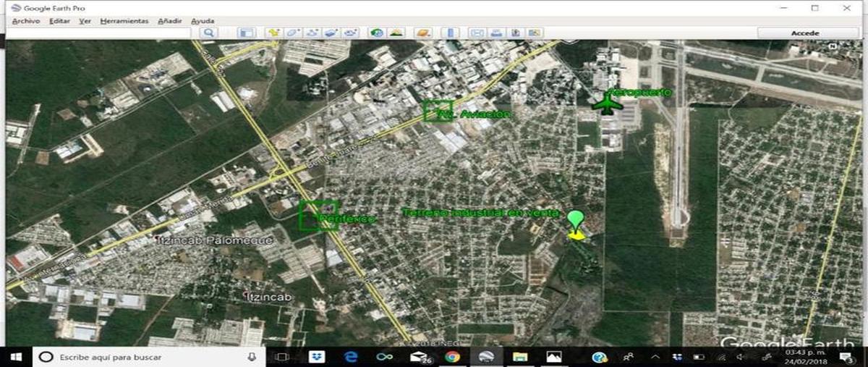
Task: Click the Cortana microphone icon
Action: [x=252, y=357]
